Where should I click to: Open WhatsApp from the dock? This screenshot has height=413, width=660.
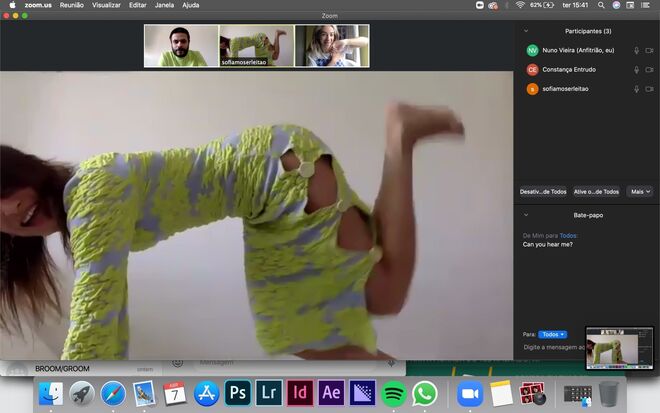click(x=425, y=393)
